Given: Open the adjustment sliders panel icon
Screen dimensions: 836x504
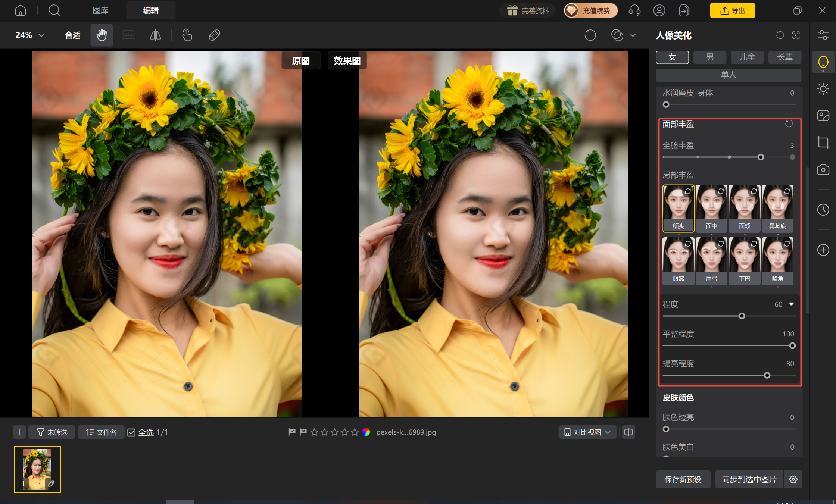Looking at the screenshot, I should 823,35.
